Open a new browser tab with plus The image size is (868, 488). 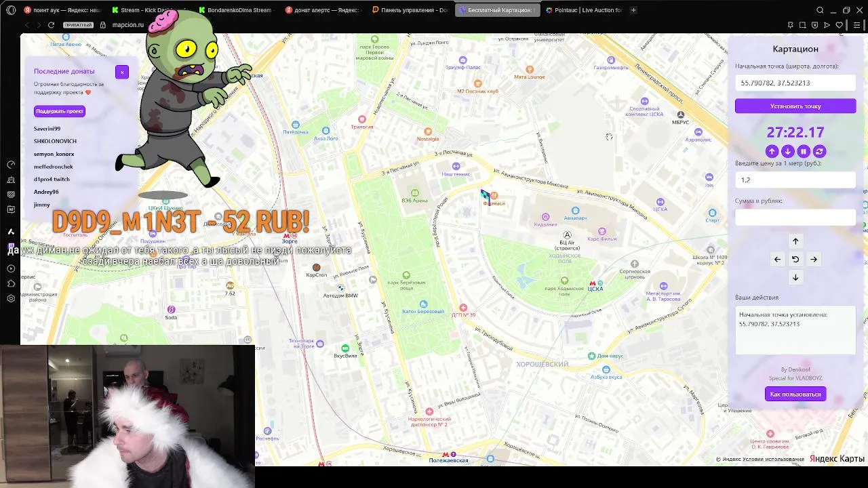(x=633, y=10)
